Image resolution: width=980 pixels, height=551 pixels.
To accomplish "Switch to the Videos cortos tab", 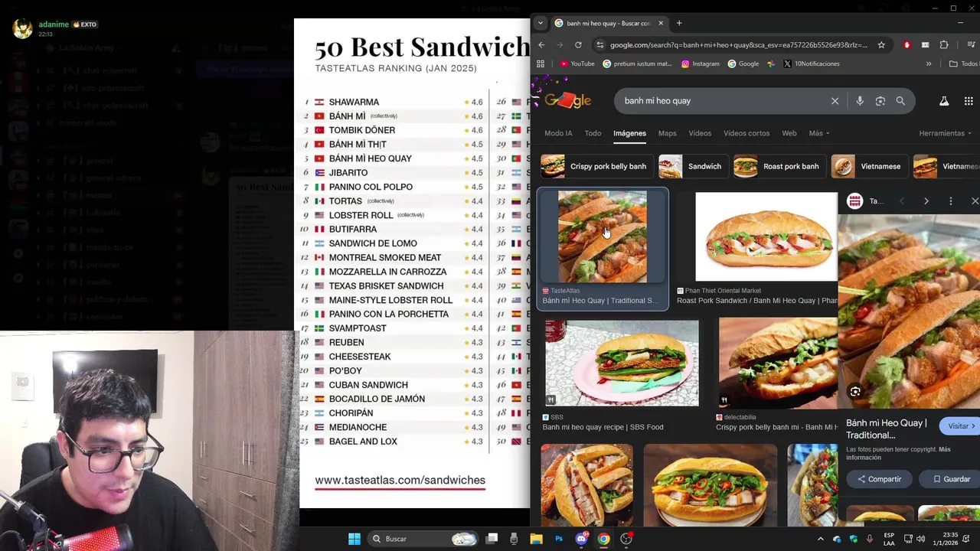I will pyautogui.click(x=746, y=133).
